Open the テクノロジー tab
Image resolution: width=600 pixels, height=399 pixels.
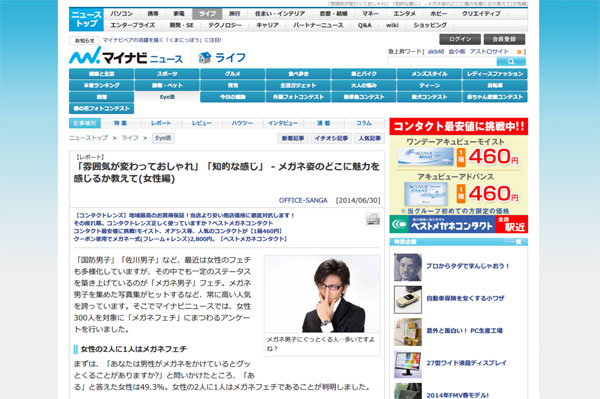point(225,25)
